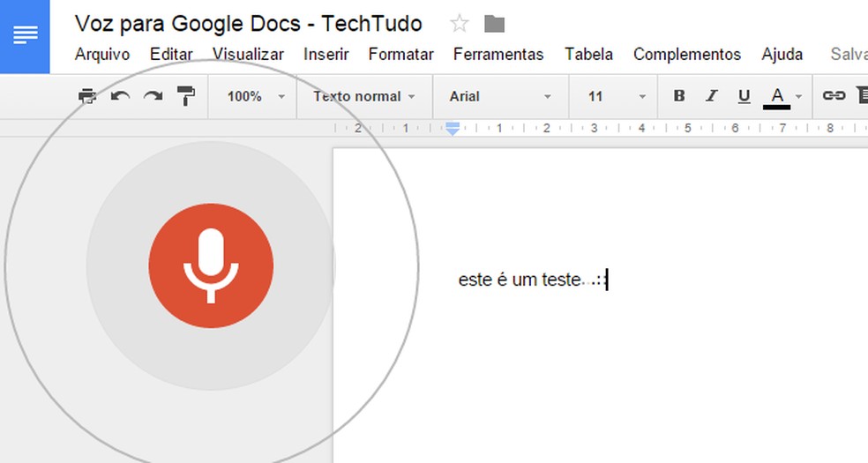Click the Undo arrow icon

[x=120, y=96]
